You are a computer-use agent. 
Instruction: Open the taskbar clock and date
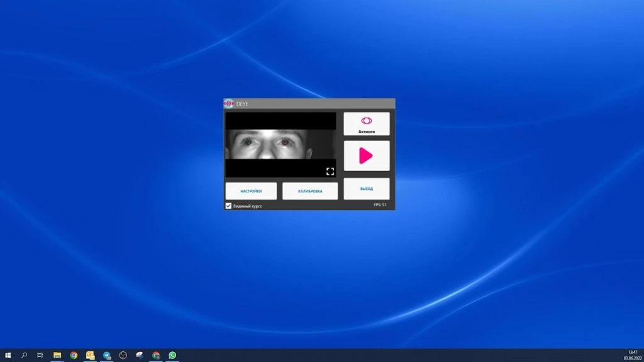pos(631,355)
